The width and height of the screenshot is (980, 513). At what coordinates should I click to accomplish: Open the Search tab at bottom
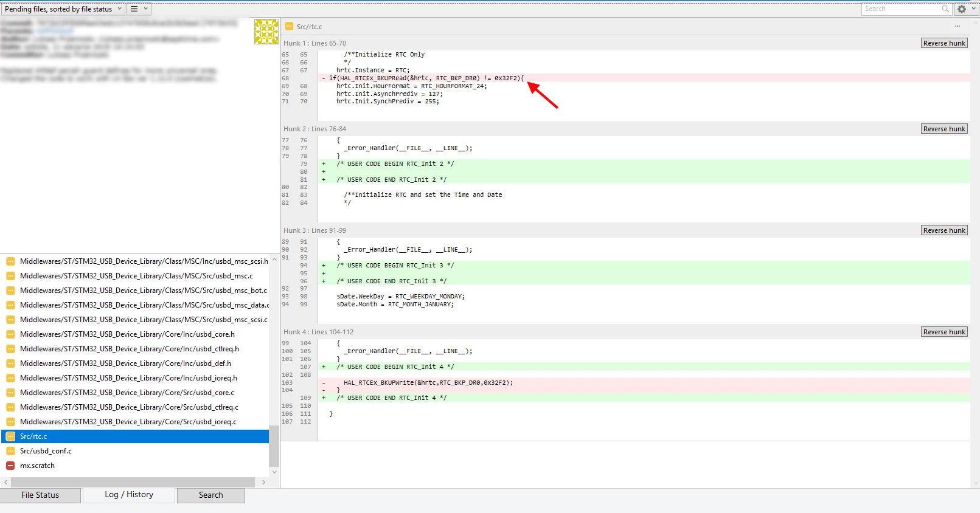pos(211,495)
